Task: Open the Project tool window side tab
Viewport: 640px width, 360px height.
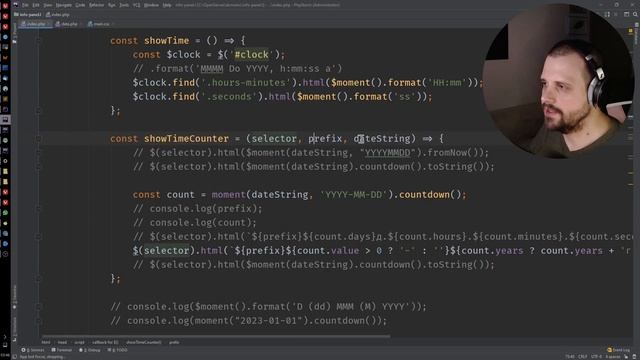Action: point(15,33)
